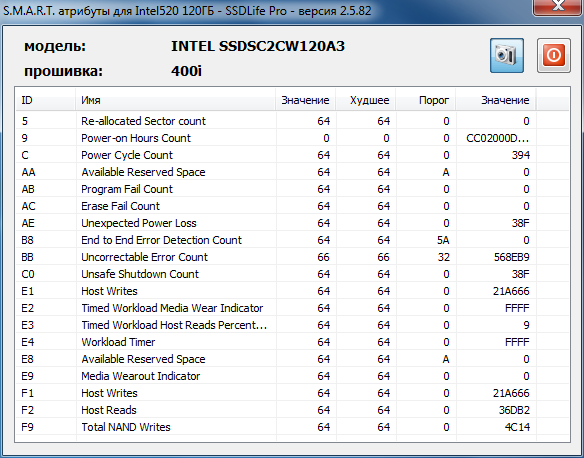Select the Erase Fail Count row
The height and width of the screenshot is (458, 584).
pyautogui.click(x=292, y=206)
